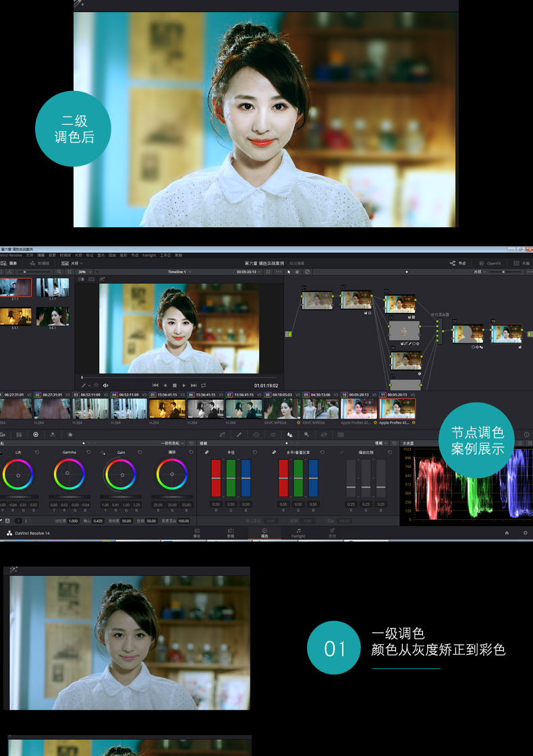Image resolution: width=533 pixels, height=756 pixels.
Task: Select node 09 in node graph
Action: (468, 334)
